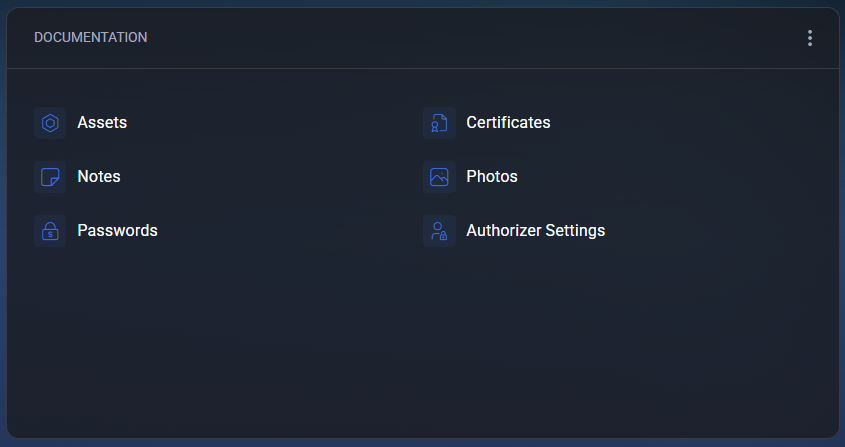Open the Certificates text link
This screenshot has height=447, width=845.
tap(508, 123)
